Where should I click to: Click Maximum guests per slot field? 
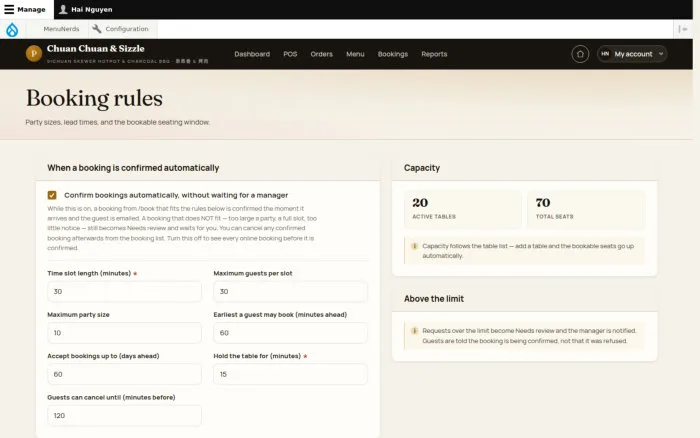(290, 292)
